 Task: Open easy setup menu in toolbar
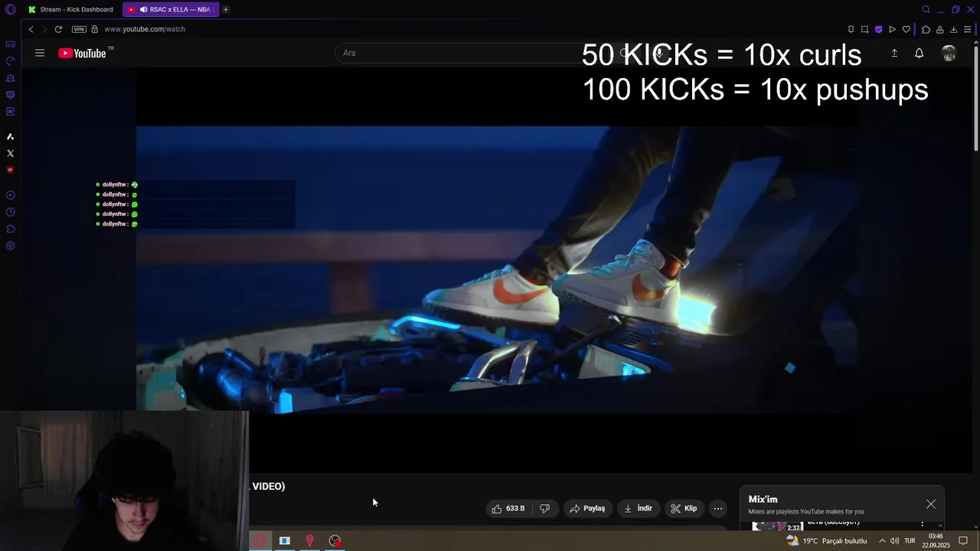click(x=967, y=29)
